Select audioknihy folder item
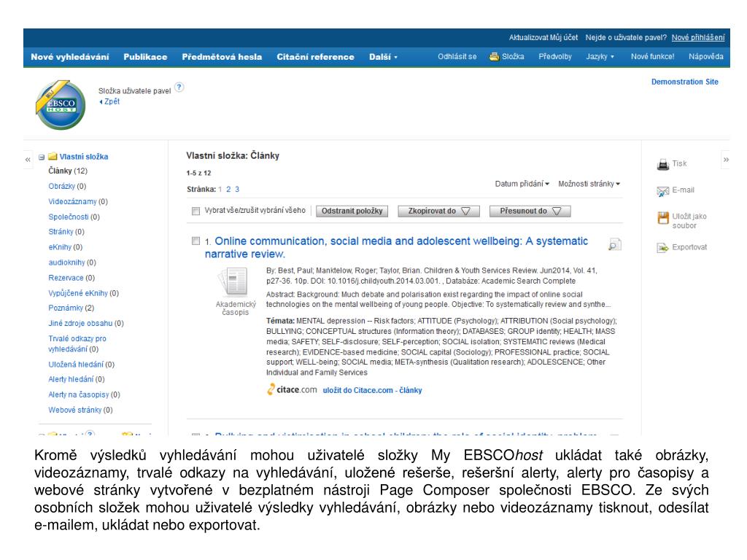747x560 pixels. pyautogui.click(x=72, y=262)
